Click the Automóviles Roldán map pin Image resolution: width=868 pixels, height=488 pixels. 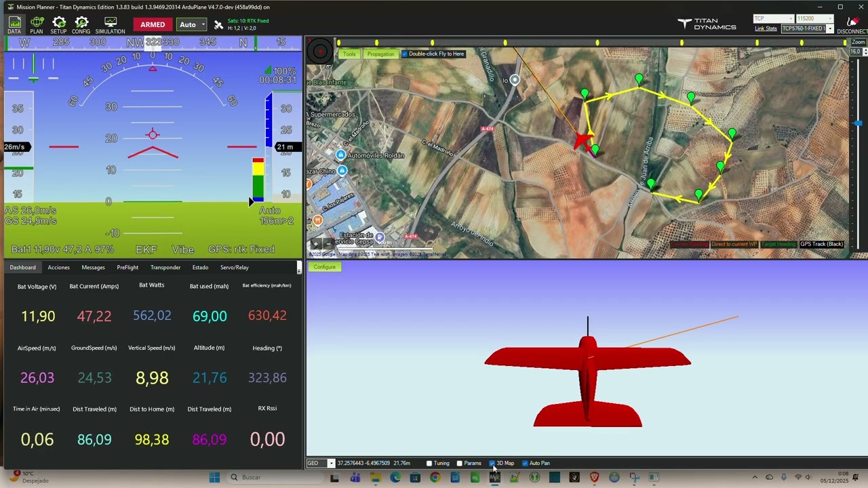coord(341,155)
